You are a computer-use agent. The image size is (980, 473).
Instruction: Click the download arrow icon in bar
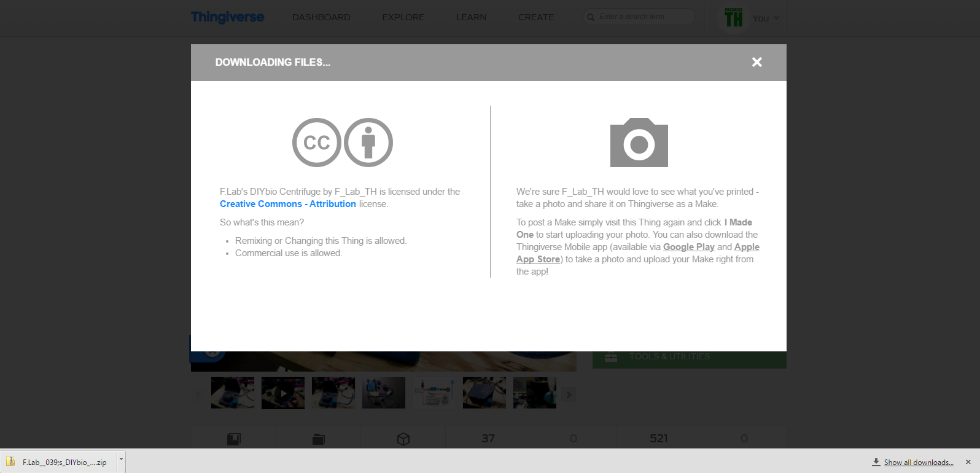876,462
